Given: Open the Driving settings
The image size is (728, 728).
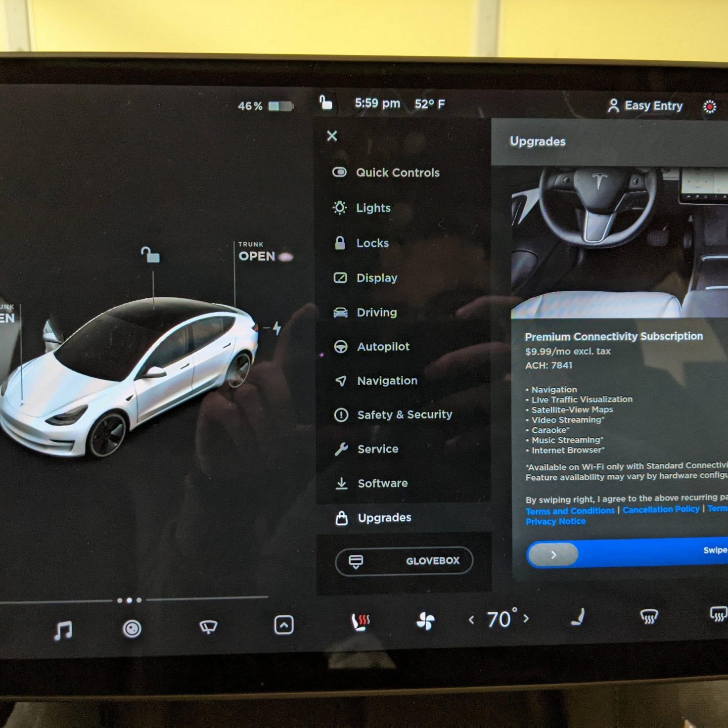Looking at the screenshot, I should pos(365,312).
